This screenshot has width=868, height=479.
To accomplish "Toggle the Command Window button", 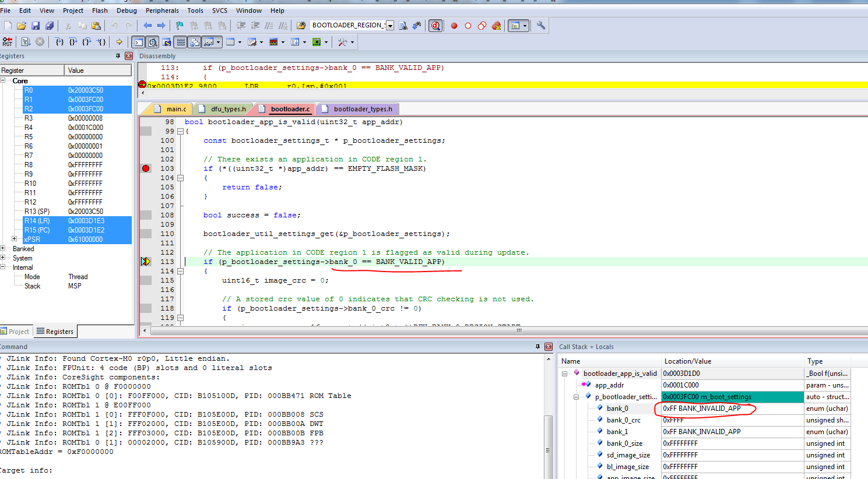I will pyautogui.click(x=138, y=42).
